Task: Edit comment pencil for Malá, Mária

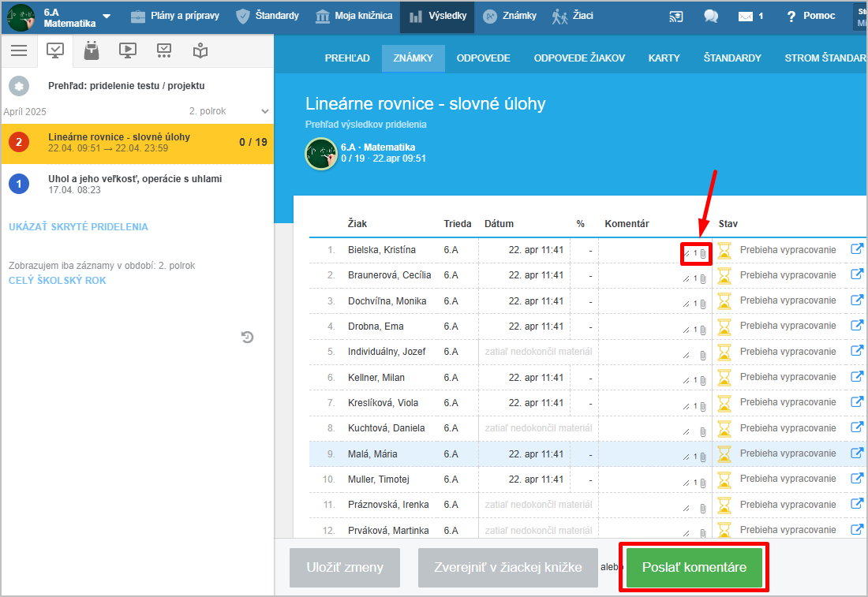Action: click(687, 457)
